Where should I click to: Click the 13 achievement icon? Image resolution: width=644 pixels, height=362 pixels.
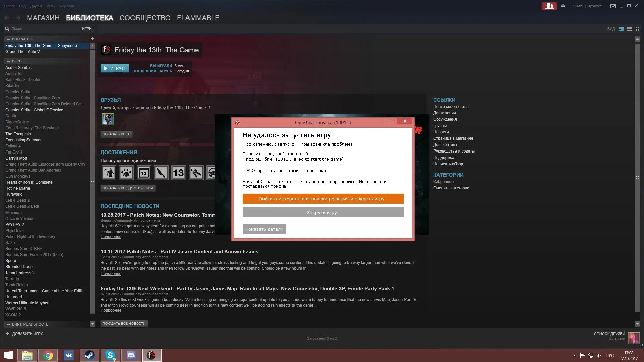click(x=178, y=173)
